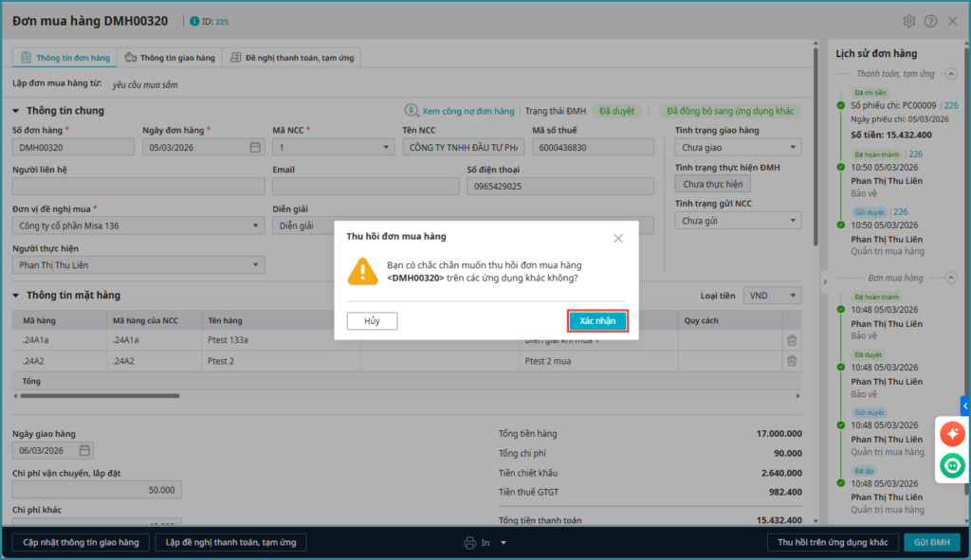Confirm recall with Xác nhận button
Viewport: 971px width, 560px height.
597,320
